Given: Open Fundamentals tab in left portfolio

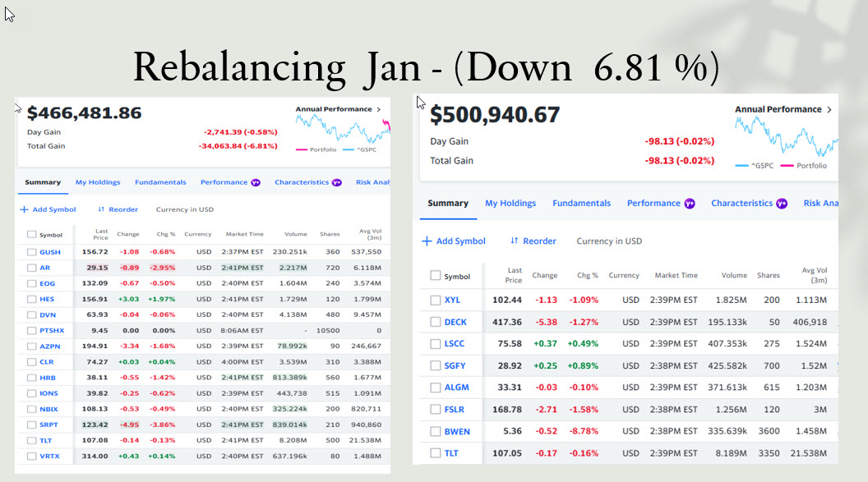Looking at the screenshot, I should pyautogui.click(x=160, y=182).
